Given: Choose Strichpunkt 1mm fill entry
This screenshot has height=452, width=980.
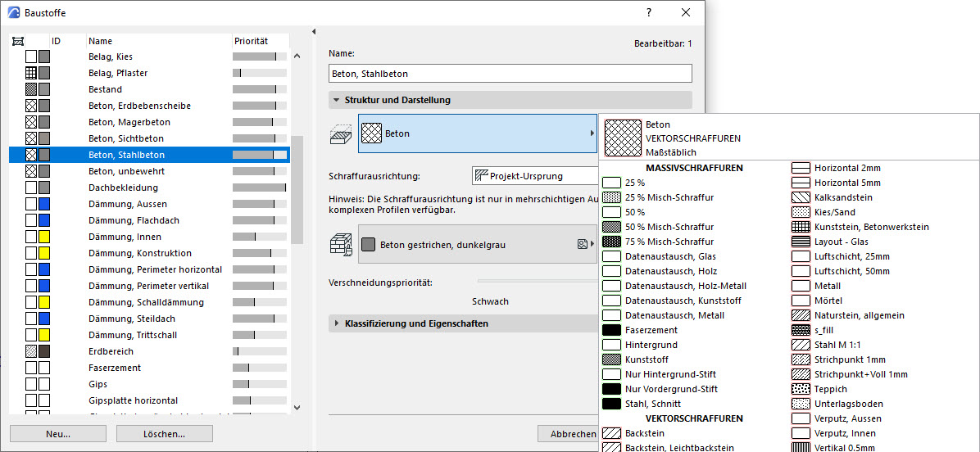Looking at the screenshot, I should pyautogui.click(x=849, y=359).
